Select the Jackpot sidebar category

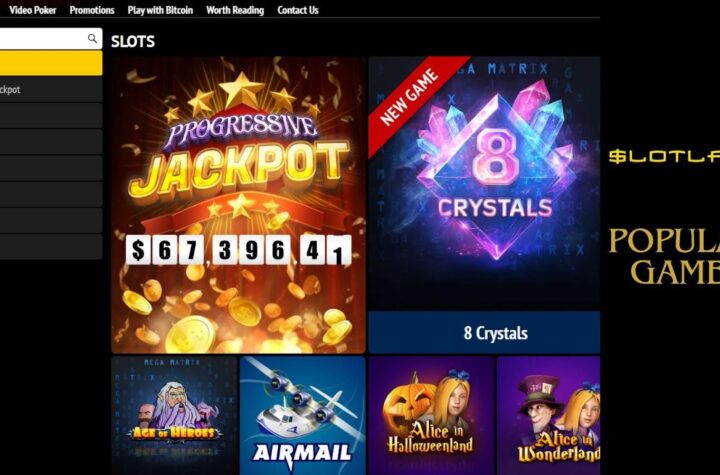(51, 90)
